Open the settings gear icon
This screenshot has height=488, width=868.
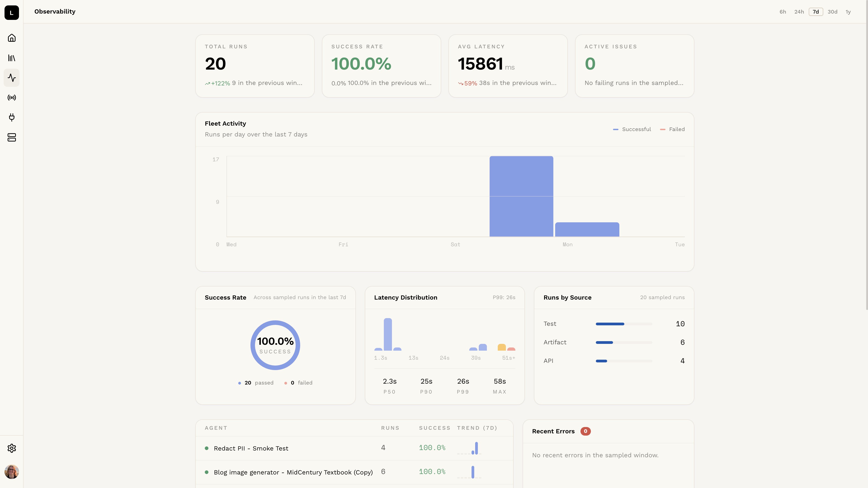(x=12, y=448)
